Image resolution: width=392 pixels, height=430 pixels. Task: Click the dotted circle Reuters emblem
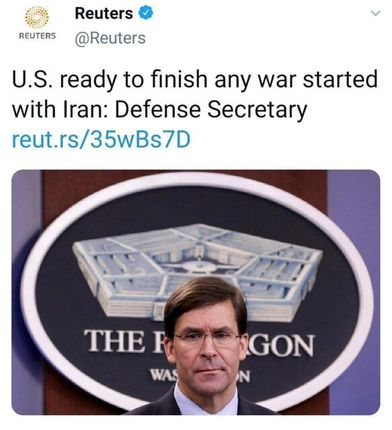pyautogui.click(x=37, y=17)
